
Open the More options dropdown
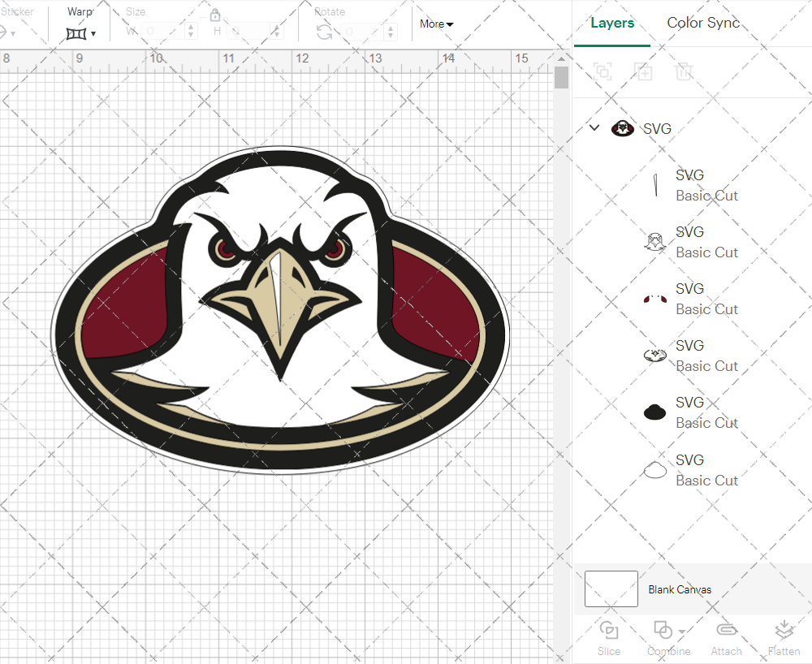click(436, 24)
